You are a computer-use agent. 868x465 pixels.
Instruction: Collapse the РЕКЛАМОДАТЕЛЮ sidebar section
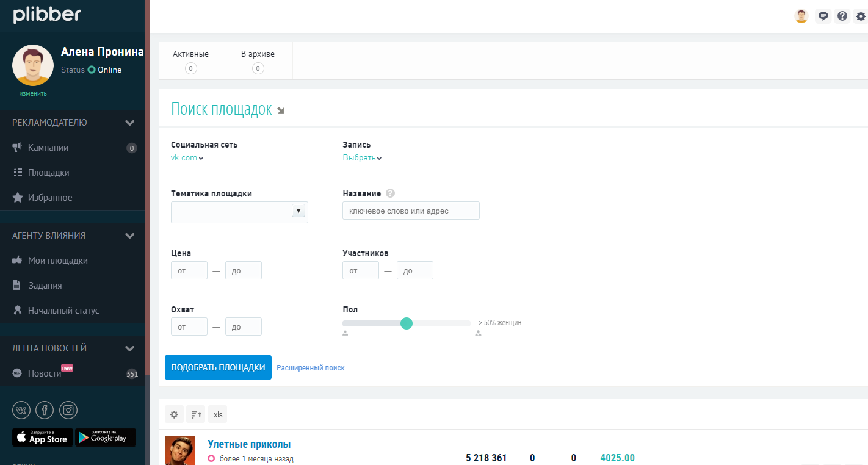129,123
